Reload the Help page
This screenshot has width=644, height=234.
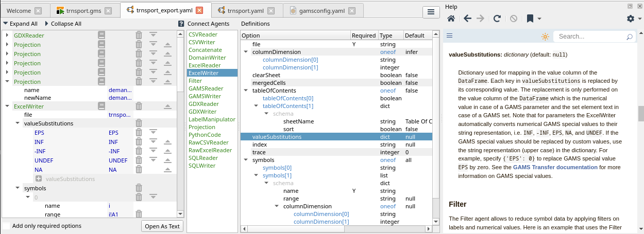coord(497,19)
